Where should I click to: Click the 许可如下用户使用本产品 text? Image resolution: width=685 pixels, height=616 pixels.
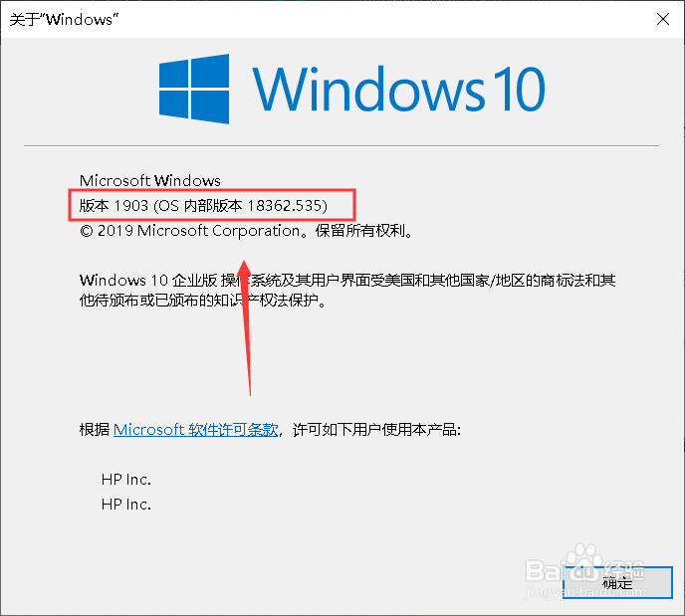pyautogui.click(x=376, y=430)
